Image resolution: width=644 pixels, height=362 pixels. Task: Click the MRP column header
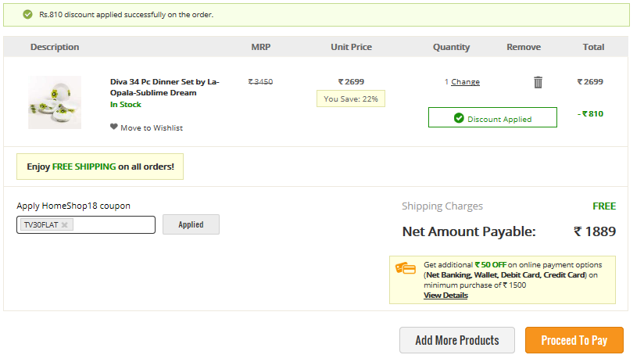click(x=261, y=47)
